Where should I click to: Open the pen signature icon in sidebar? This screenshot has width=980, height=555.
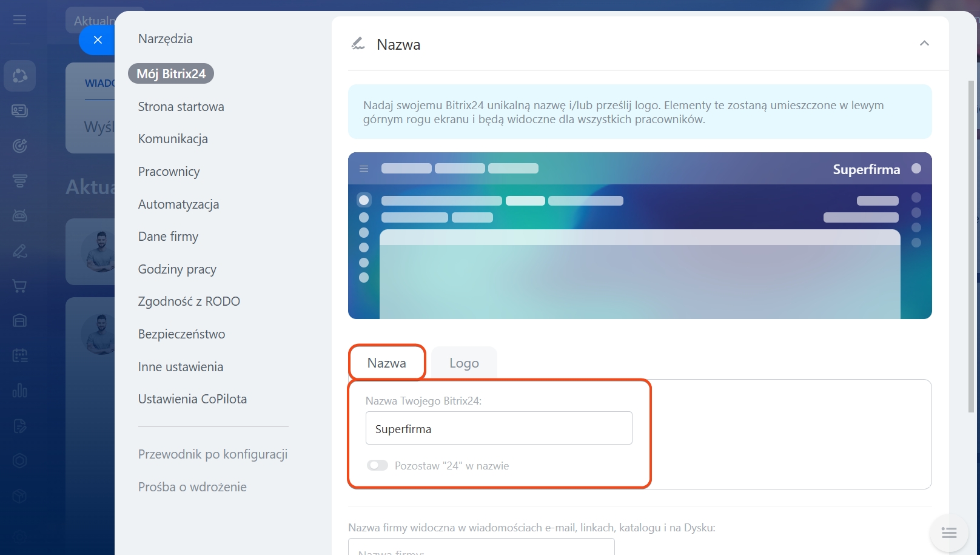(20, 251)
